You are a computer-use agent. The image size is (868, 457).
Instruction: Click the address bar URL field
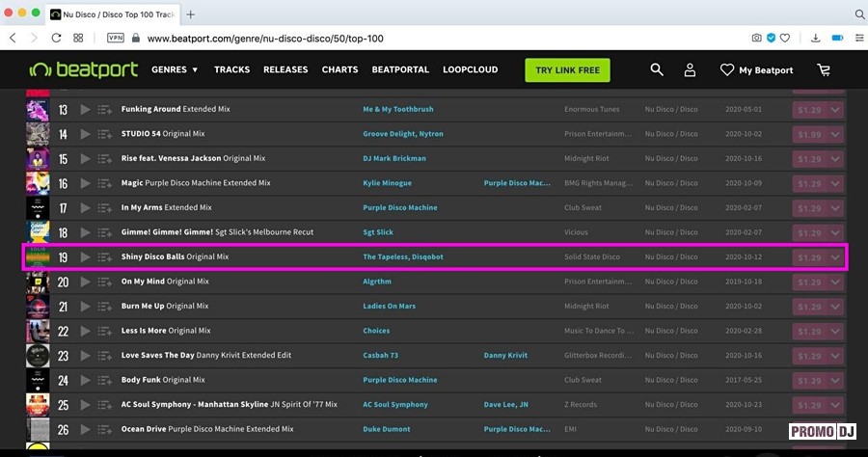click(386, 38)
